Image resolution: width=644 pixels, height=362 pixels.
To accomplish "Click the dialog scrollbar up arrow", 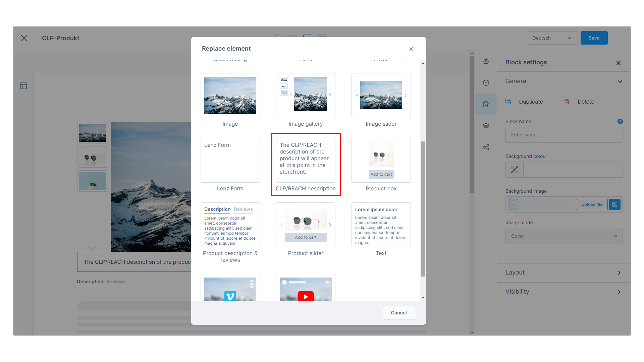I will 423,63.
